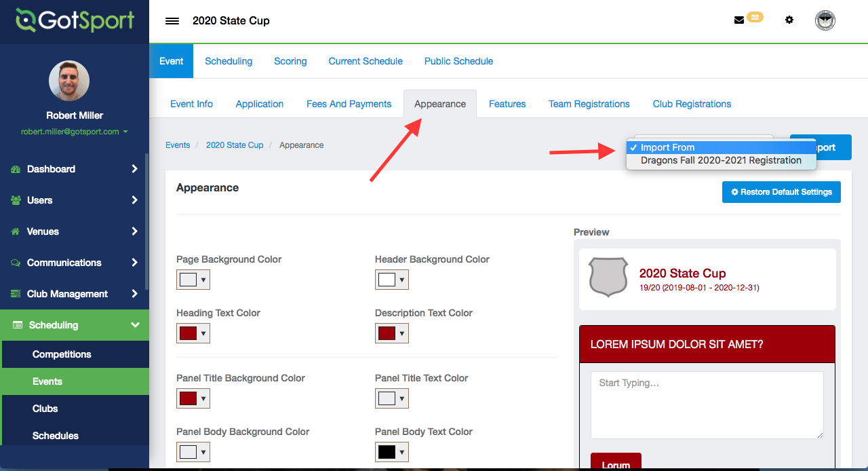Screen dimensions: 868x471
Task: Open Events in the sidebar
Action: coord(75,381)
